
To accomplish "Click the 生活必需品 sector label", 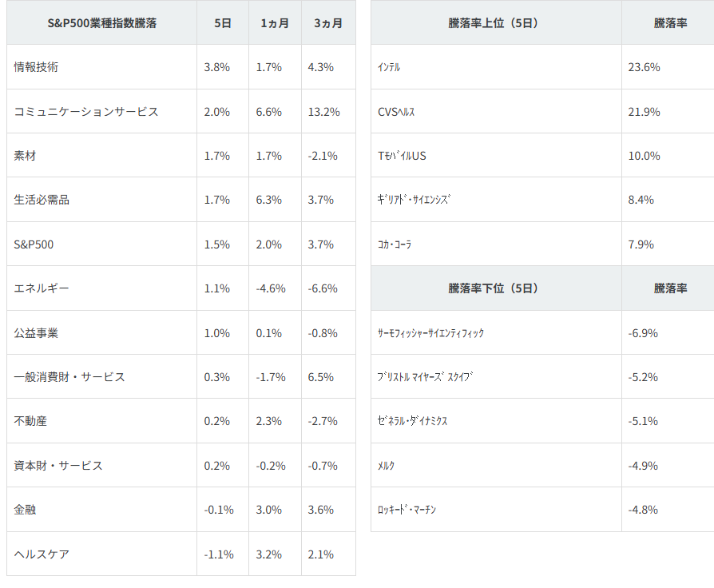I will click(x=42, y=200).
